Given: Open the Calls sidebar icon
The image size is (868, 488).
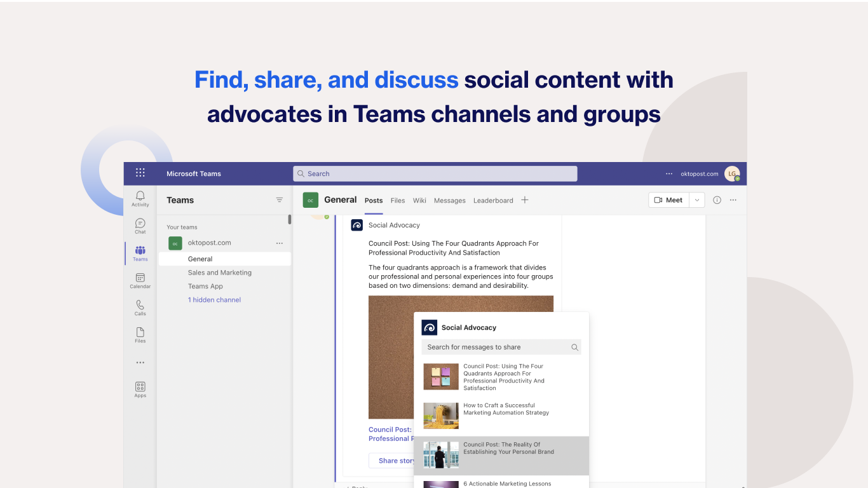Looking at the screenshot, I should (x=140, y=308).
